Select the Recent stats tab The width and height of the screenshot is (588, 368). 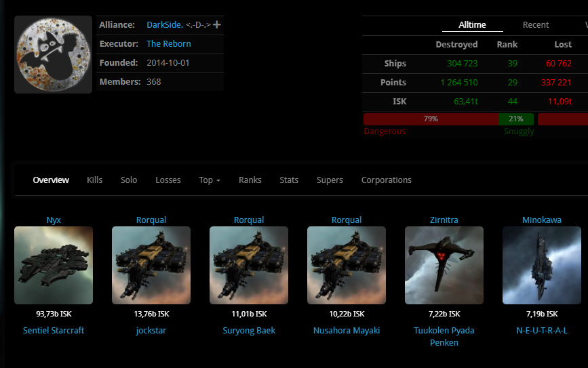tap(536, 25)
